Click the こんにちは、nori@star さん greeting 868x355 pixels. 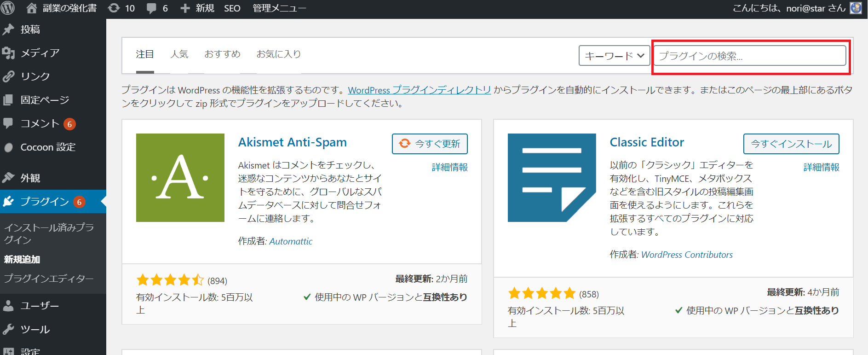coord(789,8)
